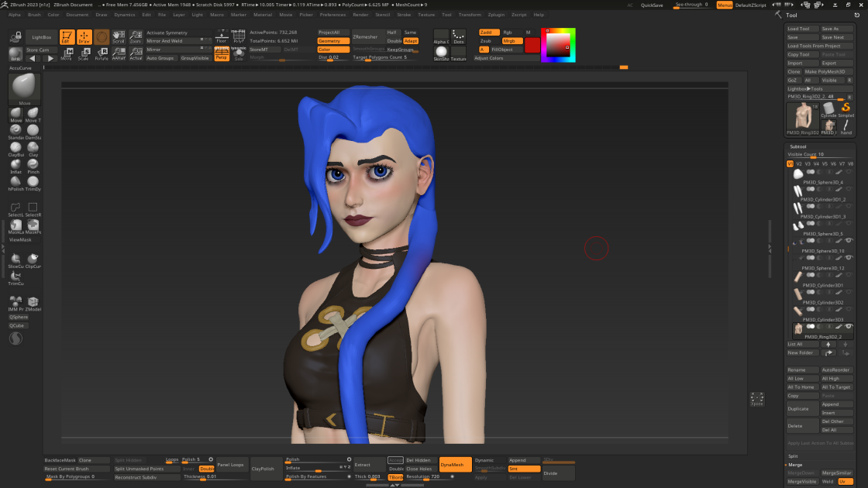
Task: Pick a hue in the color picker square
Action: tap(558, 46)
